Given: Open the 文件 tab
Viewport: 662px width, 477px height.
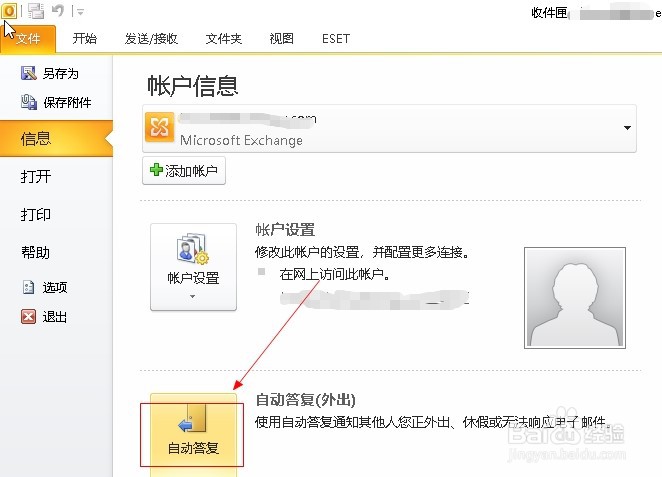Looking at the screenshot, I should [28, 39].
